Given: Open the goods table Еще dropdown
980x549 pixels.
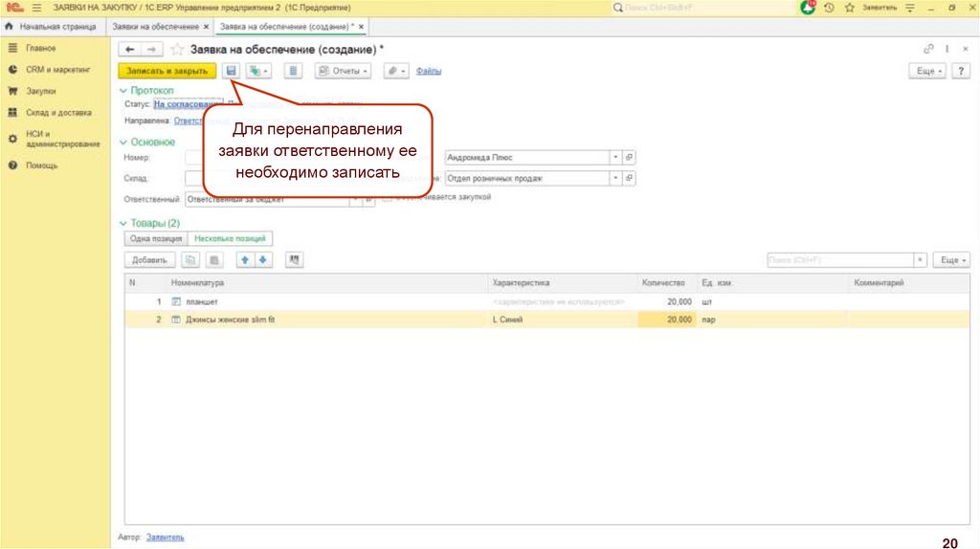Looking at the screenshot, I should [x=952, y=260].
